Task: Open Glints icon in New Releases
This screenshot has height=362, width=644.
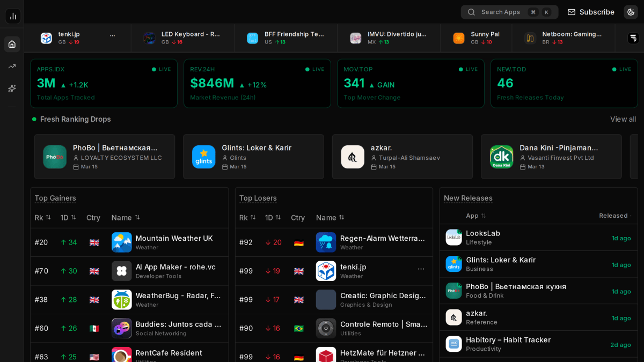Action: click(454, 264)
